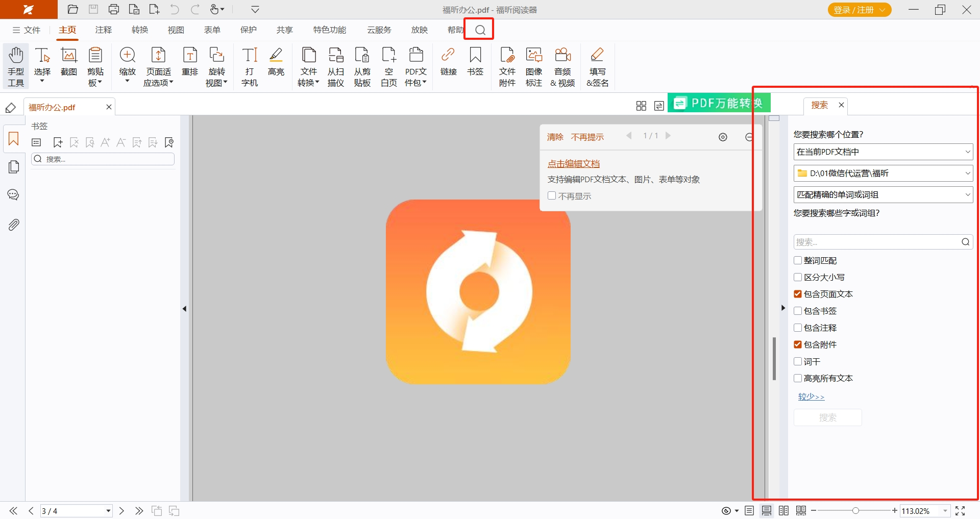Click the 较少>> link in search panel
Image resolution: width=980 pixels, height=519 pixels.
(811, 397)
